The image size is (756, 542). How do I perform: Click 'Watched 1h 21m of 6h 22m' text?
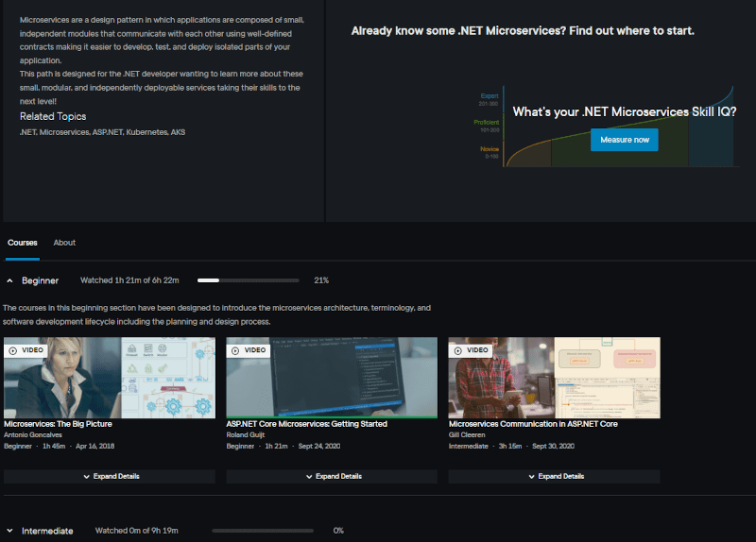[129, 280]
